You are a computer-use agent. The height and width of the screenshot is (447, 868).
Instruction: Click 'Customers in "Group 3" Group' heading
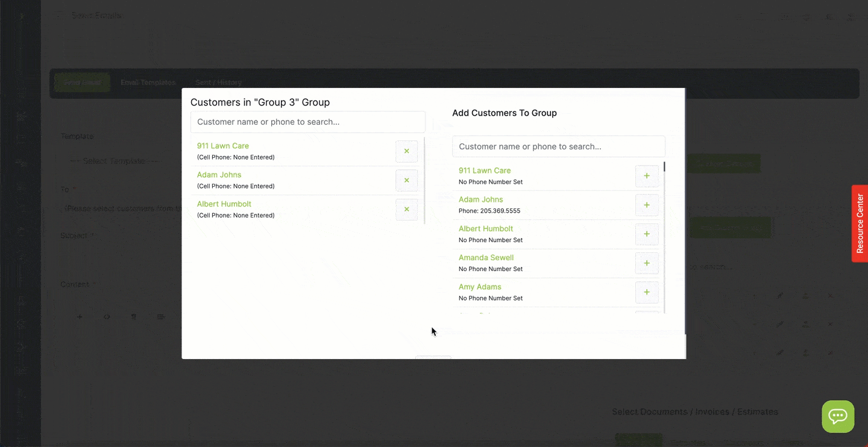point(260,102)
